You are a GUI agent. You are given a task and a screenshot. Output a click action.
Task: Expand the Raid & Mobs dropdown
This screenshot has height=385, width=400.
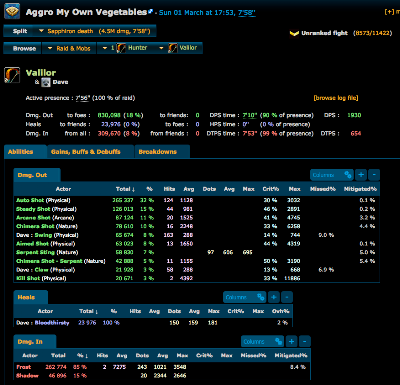pyautogui.click(x=70, y=48)
